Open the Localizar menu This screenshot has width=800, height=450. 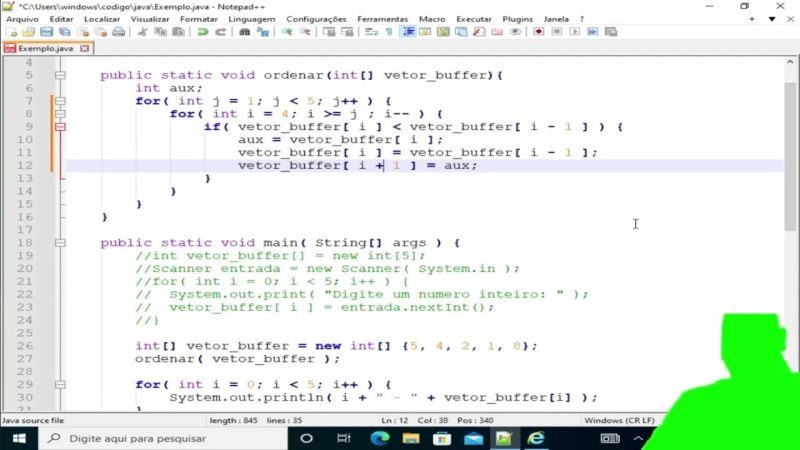pos(102,19)
